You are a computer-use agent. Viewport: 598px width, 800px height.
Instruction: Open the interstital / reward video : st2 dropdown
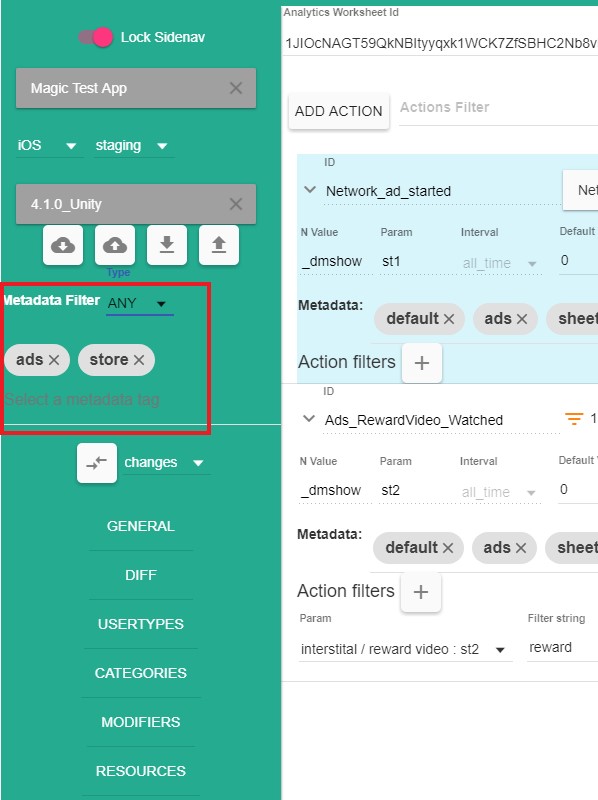tap(406, 649)
